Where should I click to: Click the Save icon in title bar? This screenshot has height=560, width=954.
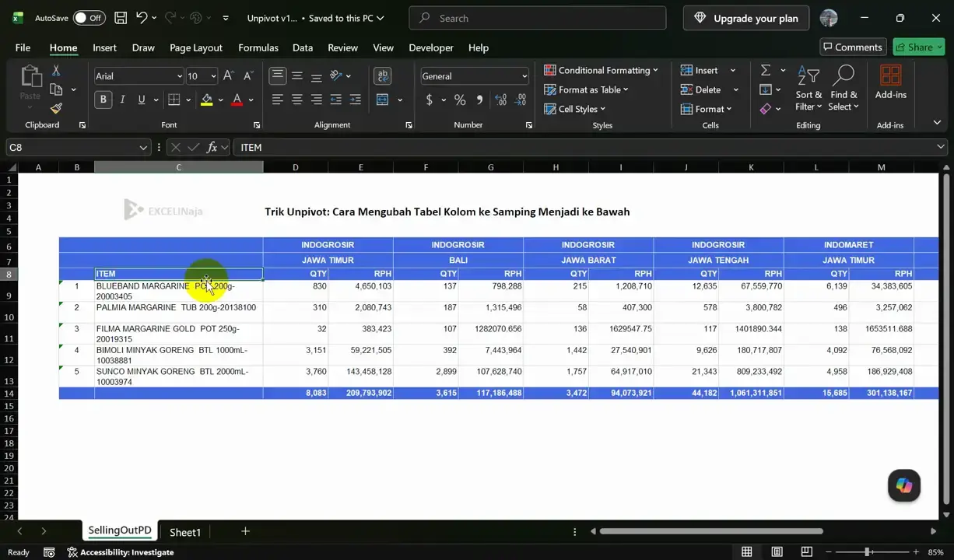point(121,17)
